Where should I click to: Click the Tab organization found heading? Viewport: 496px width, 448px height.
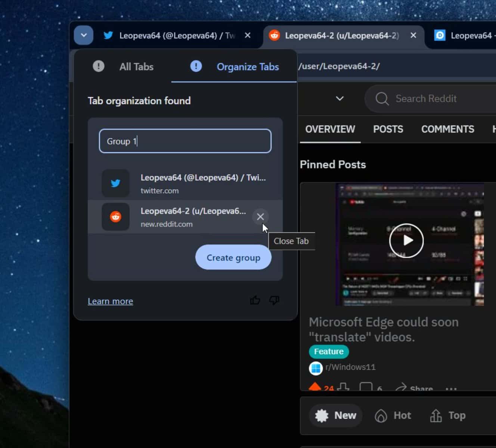click(x=139, y=101)
